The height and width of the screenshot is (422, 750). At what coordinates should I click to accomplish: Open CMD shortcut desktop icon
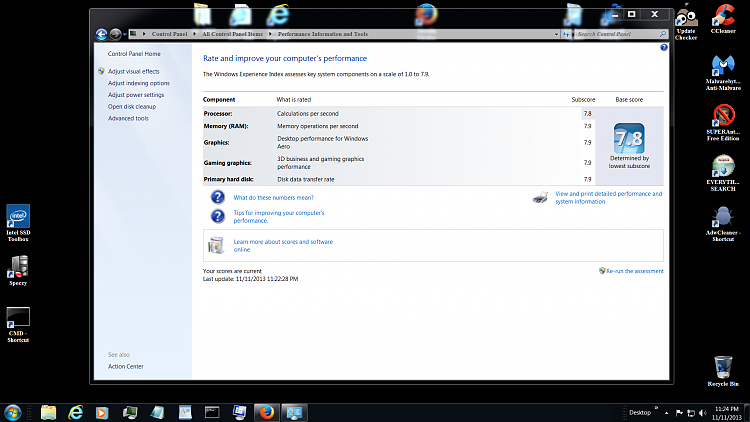click(18, 325)
